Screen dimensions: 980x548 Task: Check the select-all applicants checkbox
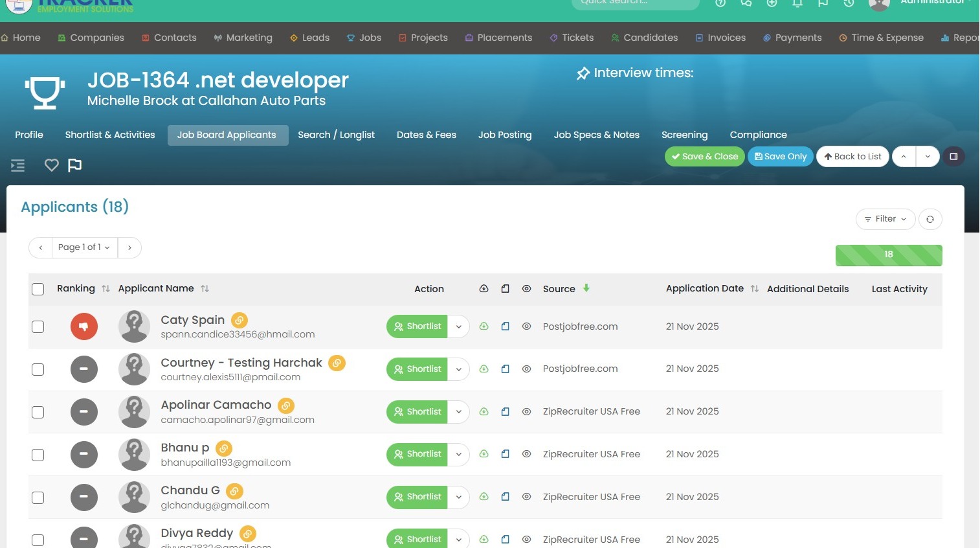click(38, 289)
